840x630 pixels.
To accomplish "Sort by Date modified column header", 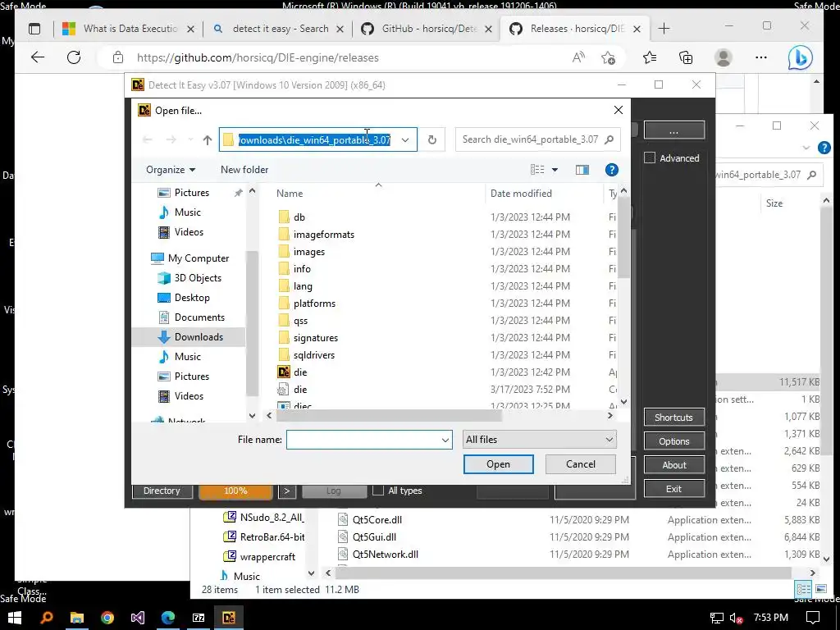I will 521,194.
